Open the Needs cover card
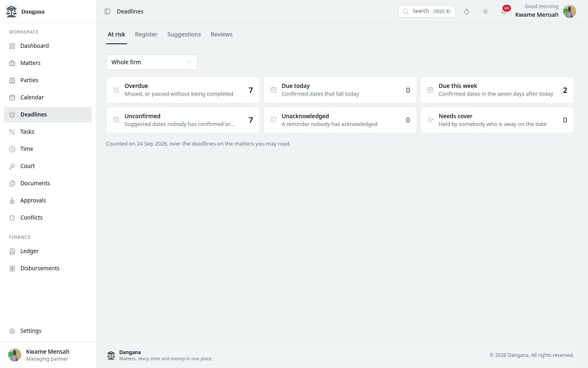Screen dimensions: 588x368 point(497,120)
